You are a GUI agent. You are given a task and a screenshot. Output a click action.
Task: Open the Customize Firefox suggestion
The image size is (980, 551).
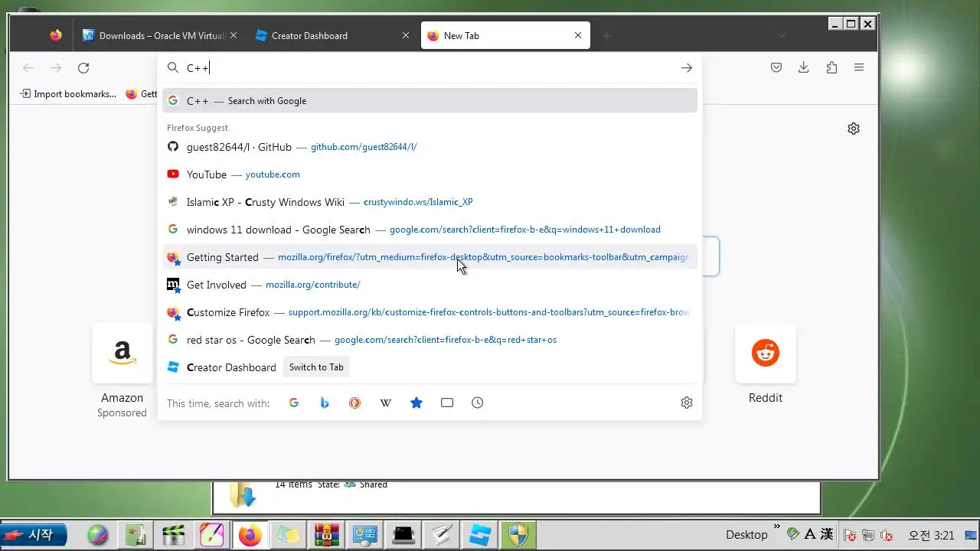pos(430,312)
